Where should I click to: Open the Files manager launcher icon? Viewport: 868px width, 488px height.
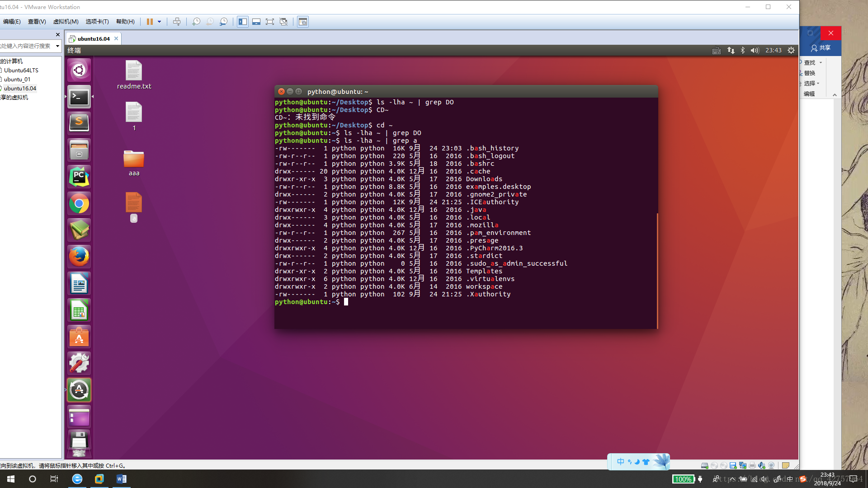tap(79, 150)
